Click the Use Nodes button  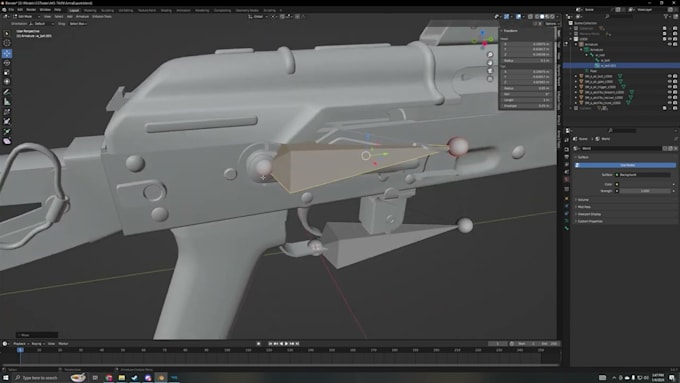point(627,165)
